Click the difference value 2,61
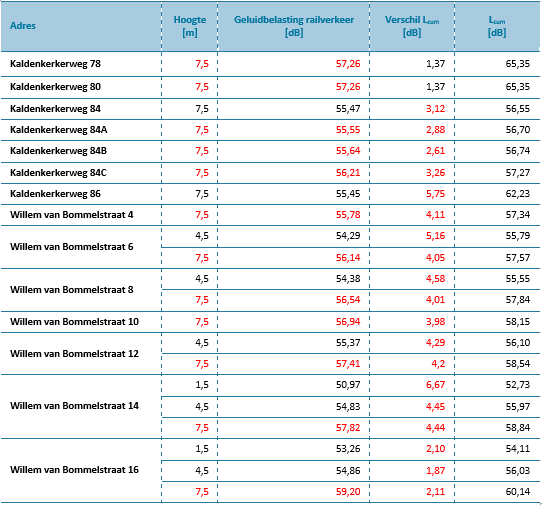 [x=435, y=151]
